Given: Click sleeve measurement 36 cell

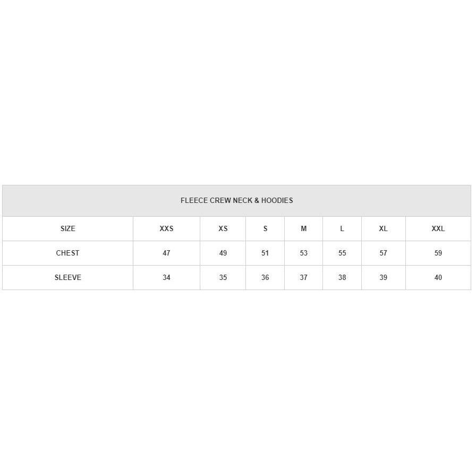Looking at the screenshot, I should pyautogui.click(x=265, y=278).
